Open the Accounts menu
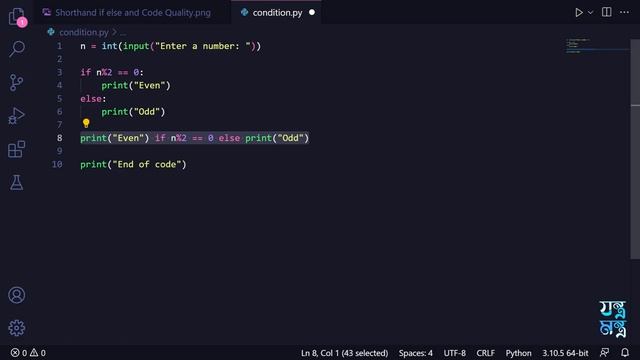This screenshot has width=640, height=360. [17, 295]
